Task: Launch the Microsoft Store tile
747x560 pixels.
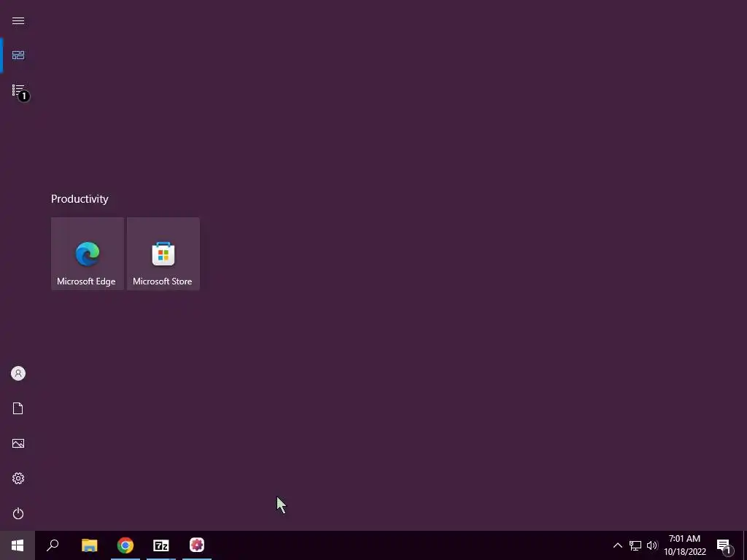Action: click(163, 254)
